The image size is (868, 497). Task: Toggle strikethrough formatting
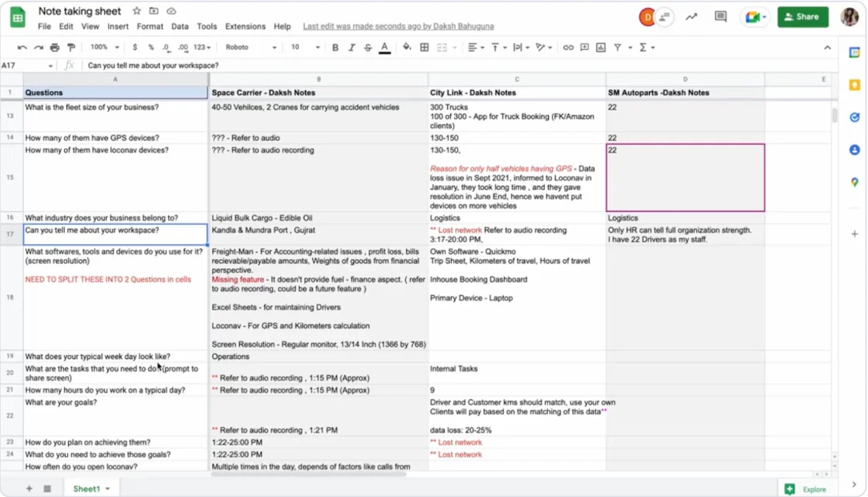click(x=368, y=48)
